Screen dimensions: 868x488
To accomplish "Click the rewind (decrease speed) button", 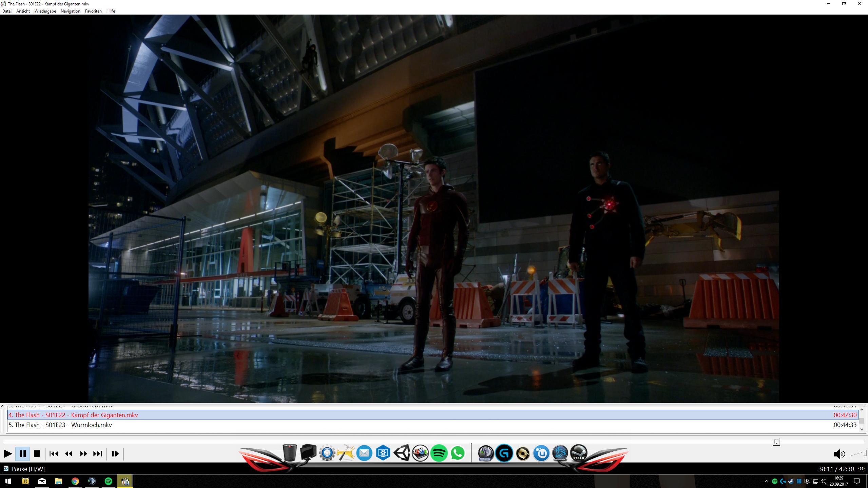I will (69, 454).
